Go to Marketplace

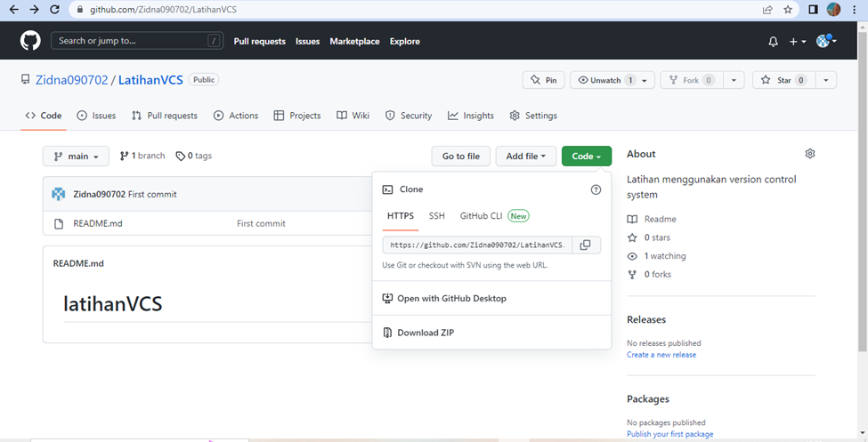pyautogui.click(x=355, y=42)
